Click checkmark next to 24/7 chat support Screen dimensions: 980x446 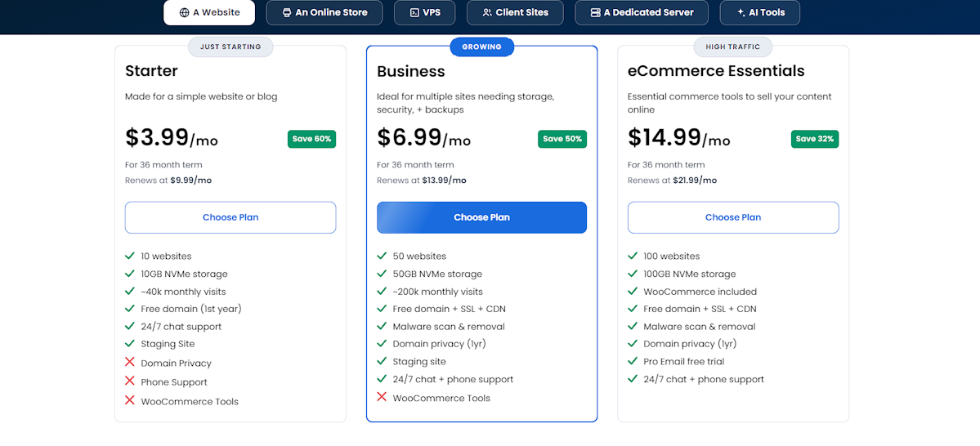pos(130,325)
